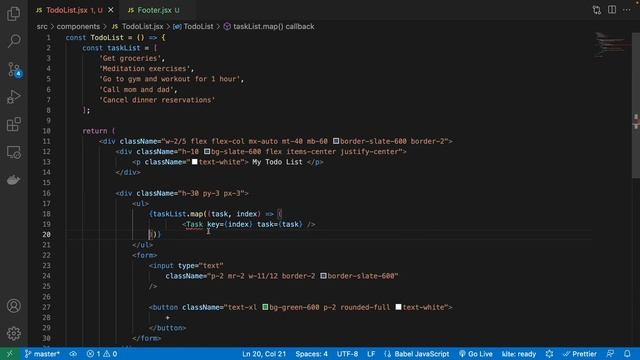
Task: Show errors and warnings count
Action: pyautogui.click(x=102, y=354)
